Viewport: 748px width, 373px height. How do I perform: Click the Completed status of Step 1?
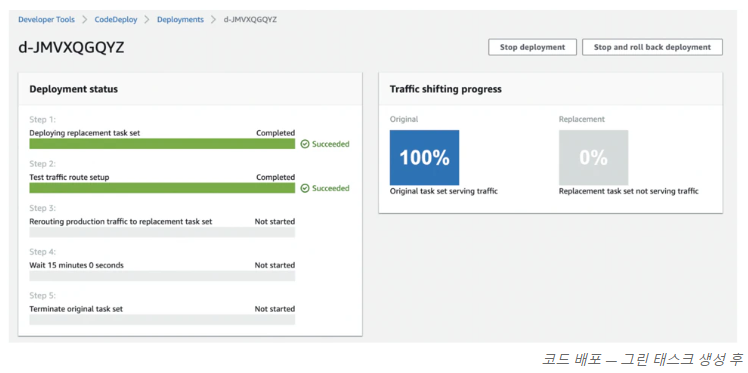pyautogui.click(x=275, y=133)
